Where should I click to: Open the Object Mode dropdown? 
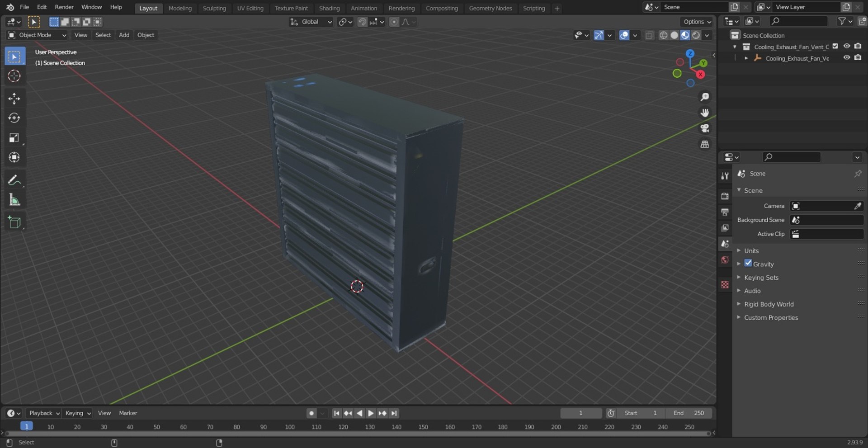(37, 35)
